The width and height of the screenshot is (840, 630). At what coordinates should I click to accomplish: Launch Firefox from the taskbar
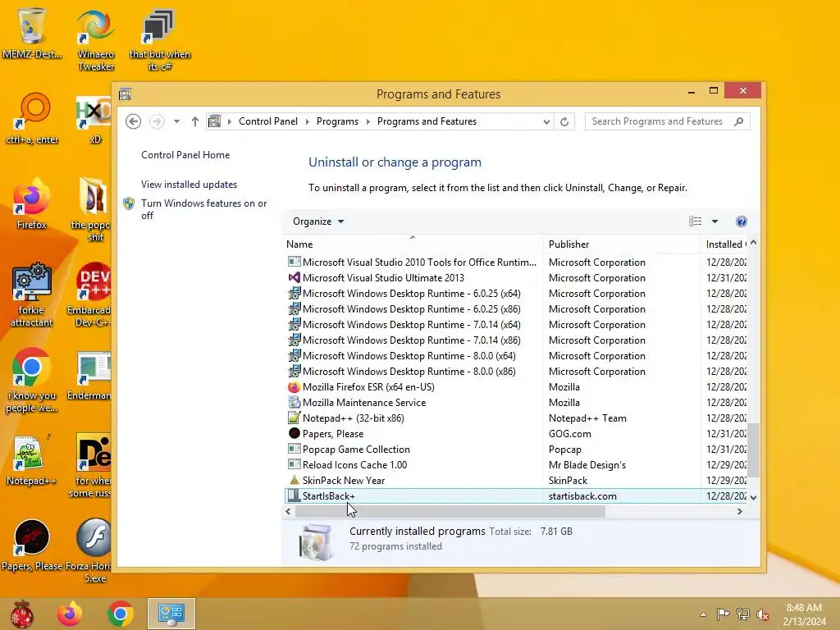click(x=70, y=614)
